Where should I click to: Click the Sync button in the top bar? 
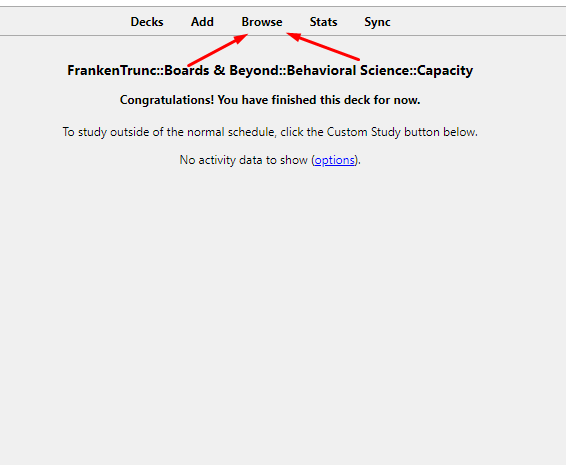[377, 22]
